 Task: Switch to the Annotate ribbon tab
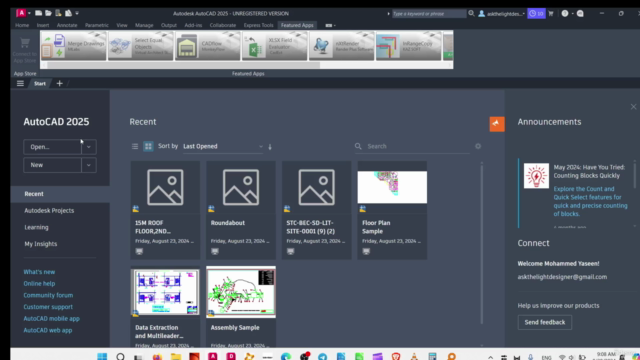[67, 25]
